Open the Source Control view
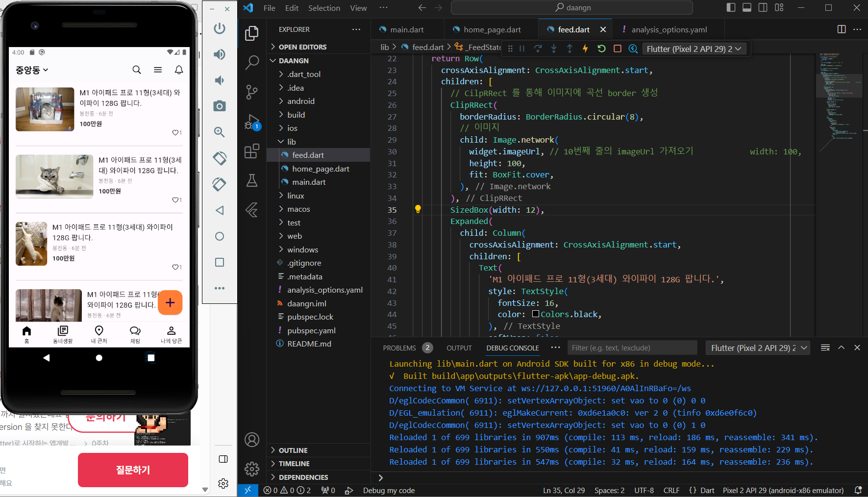 pyautogui.click(x=252, y=92)
